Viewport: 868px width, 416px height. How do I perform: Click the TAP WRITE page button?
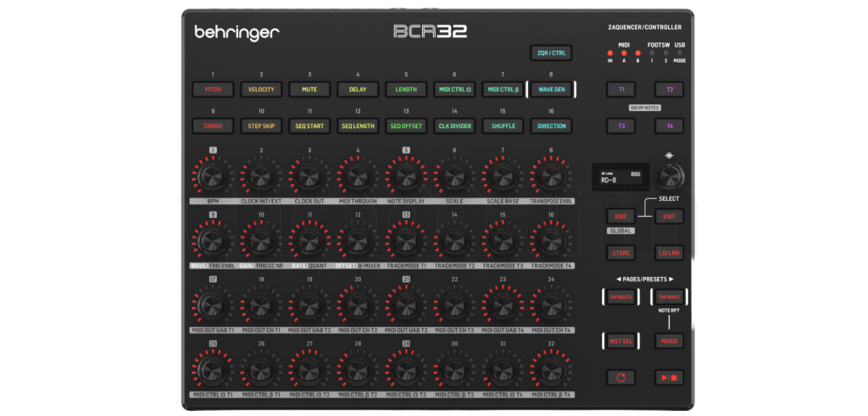[x=670, y=297]
